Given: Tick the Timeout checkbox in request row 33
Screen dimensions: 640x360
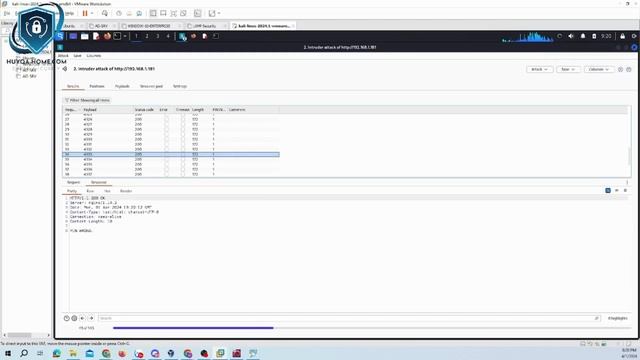Looking at the screenshot, I should pyautogui.click(x=183, y=149).
